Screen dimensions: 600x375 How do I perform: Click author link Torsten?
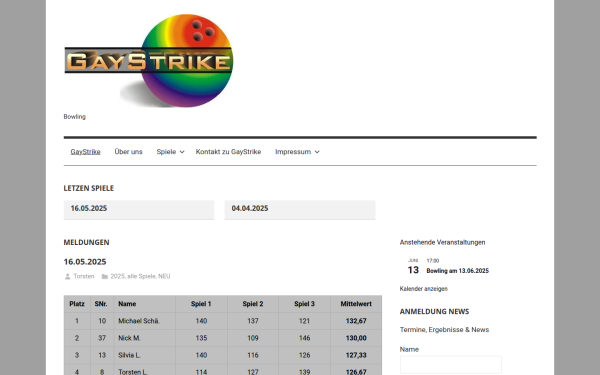pyautogui.click(x=84, y=276)
